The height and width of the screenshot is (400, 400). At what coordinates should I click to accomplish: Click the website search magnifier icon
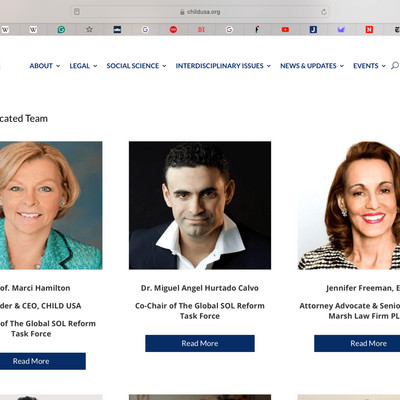pyautogui.click(x=395, y=65)
